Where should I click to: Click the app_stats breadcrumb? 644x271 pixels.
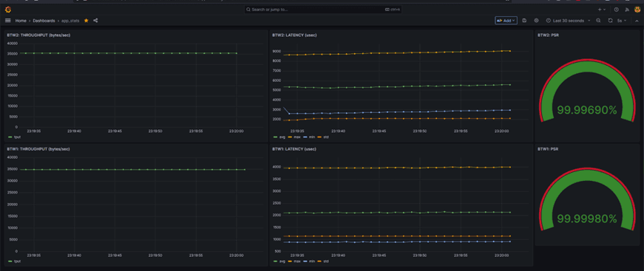(71, 21)
